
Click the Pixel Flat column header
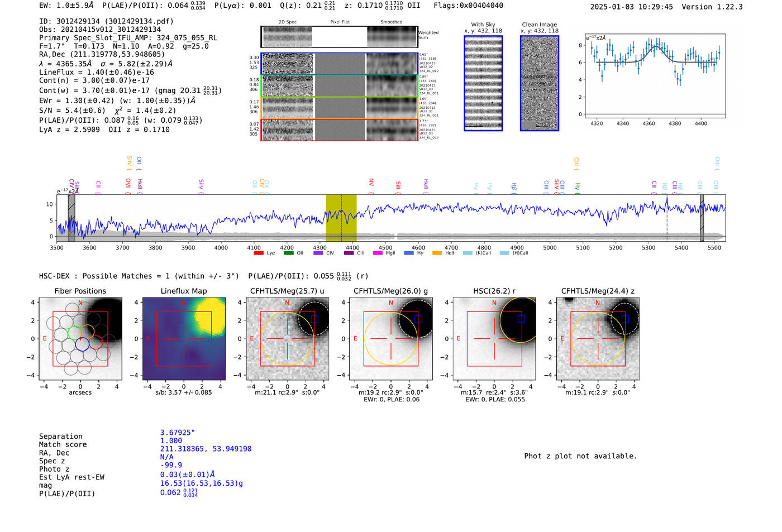pos(340,22)
